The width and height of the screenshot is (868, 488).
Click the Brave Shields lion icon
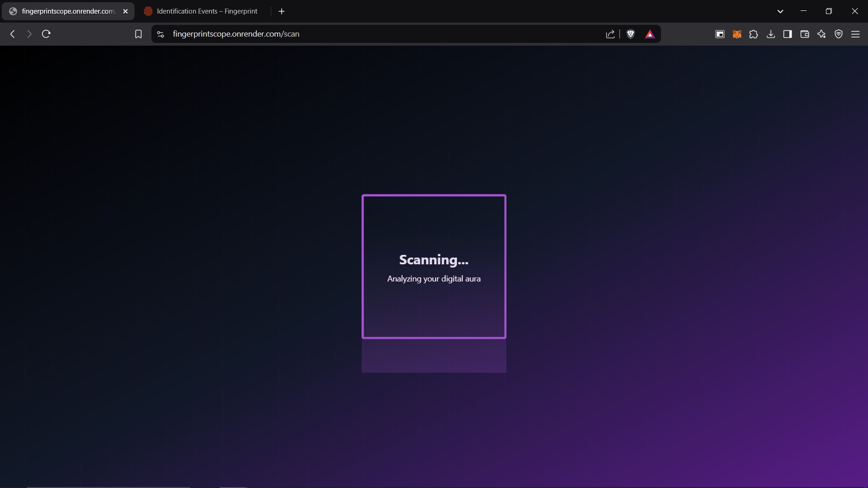[x=631, y=34]
